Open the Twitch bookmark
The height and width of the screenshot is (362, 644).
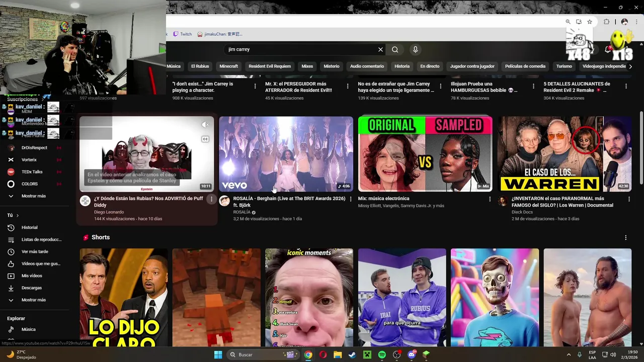coord(183,34)
